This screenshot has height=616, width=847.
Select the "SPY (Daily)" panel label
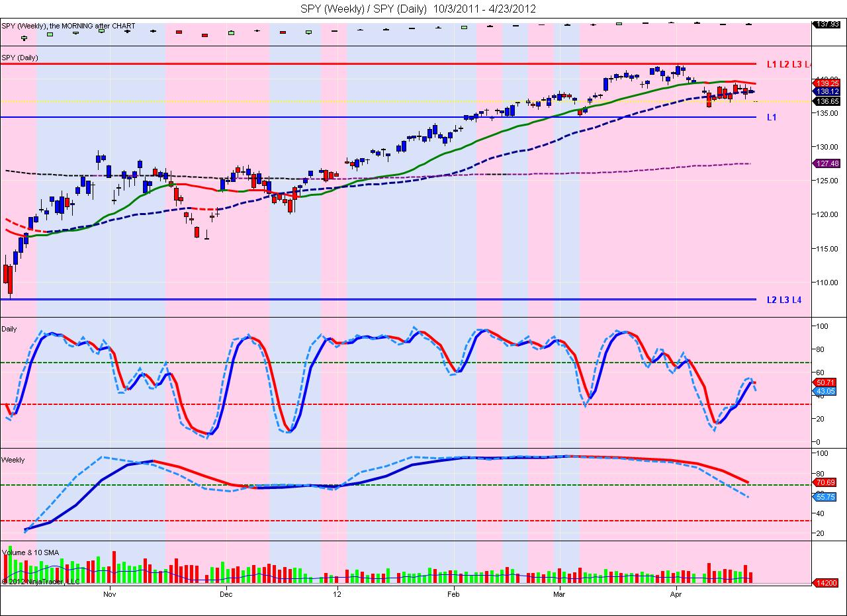(20, 58)
